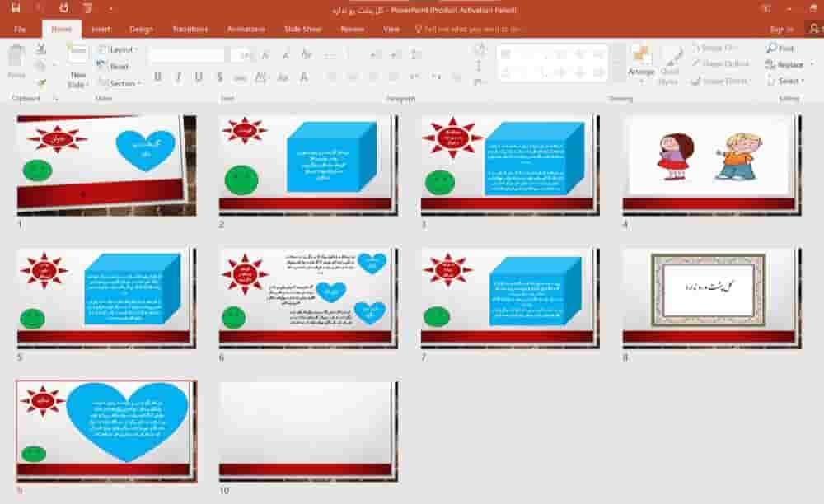Image resolution: width=824 pixels, height=504 pixels.
Task: Switch to the Transitions tab
Action: 190,29
